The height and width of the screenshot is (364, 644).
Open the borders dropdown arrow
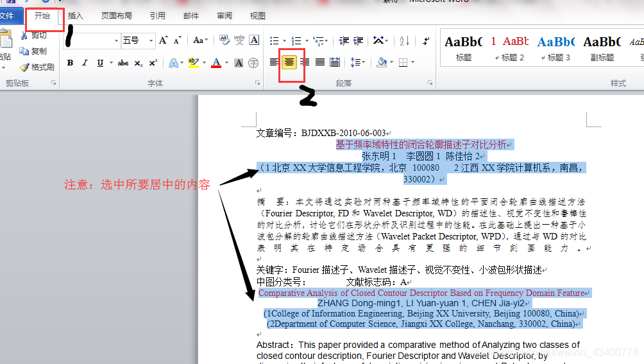pos(413,62)
